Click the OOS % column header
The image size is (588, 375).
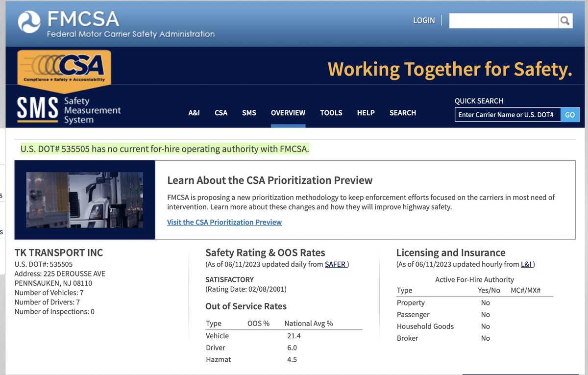[x=259, y=324]
